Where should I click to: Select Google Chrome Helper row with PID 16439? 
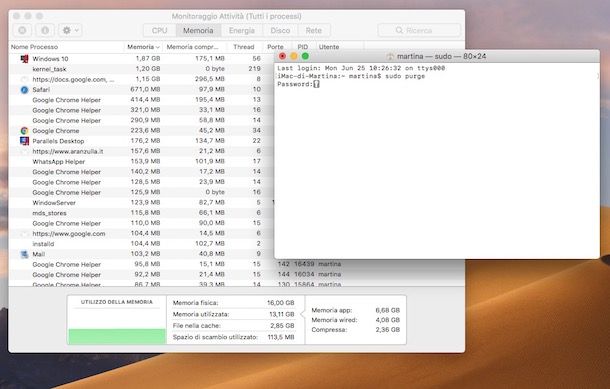237,265
